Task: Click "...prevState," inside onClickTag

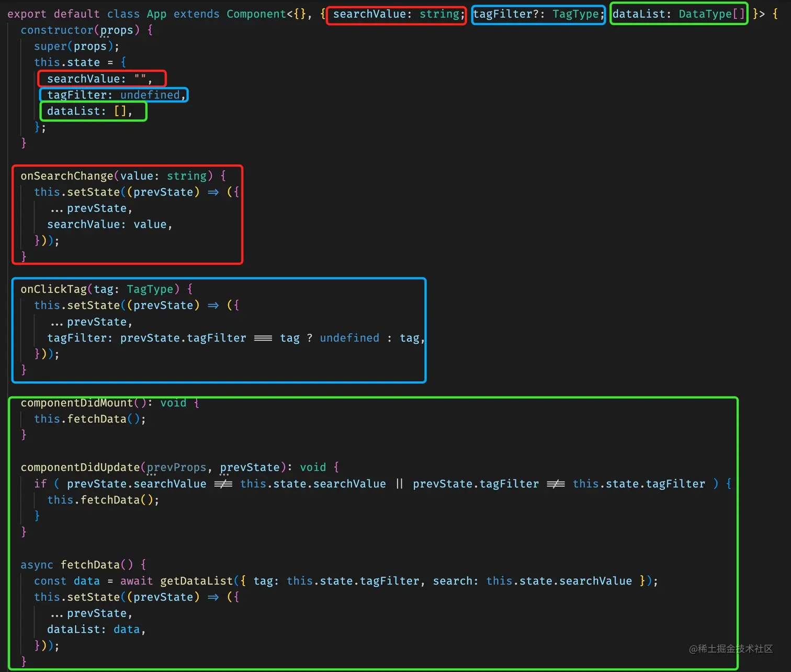Action: pyautogui.click(x=91, y=322)
